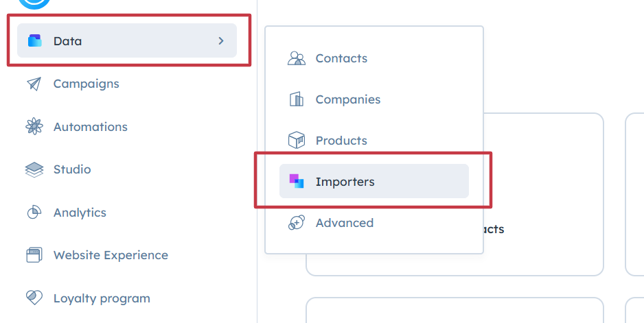The width and height of the screenshot is (644, 323).
Task: Click the Automations atom icon
Action: (x=34, y=127)
